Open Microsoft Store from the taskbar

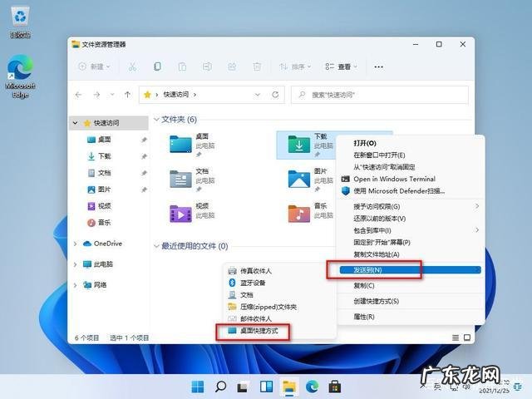click(x=334, y=387)
